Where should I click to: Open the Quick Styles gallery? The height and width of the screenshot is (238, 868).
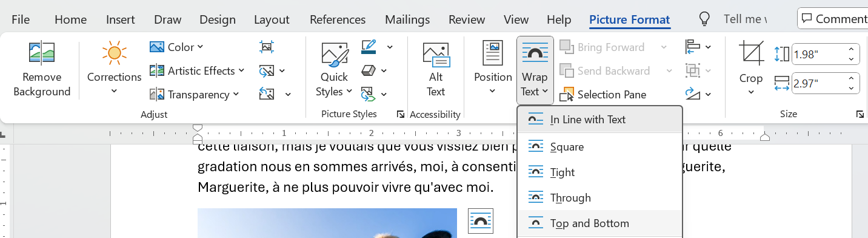334,69
